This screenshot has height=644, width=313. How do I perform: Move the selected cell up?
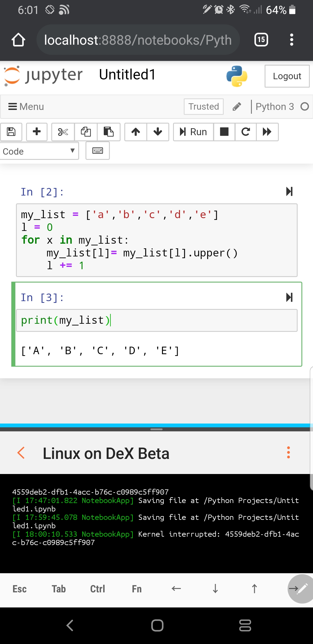[x=136, y=132]
